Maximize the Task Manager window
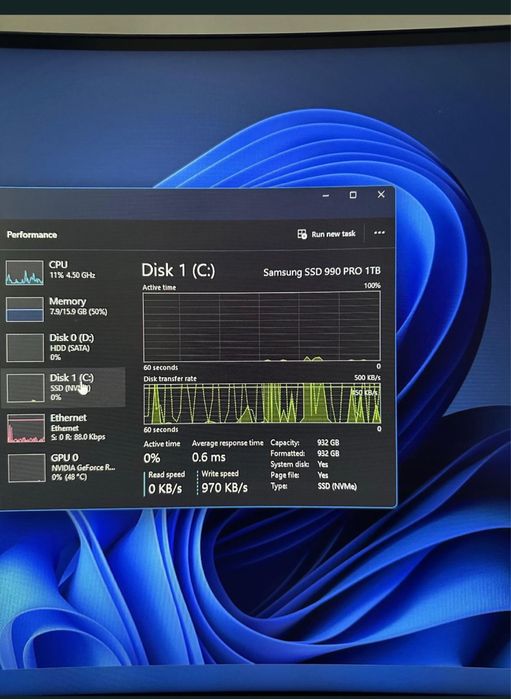The image size is (511, 699). coord(353,195)
